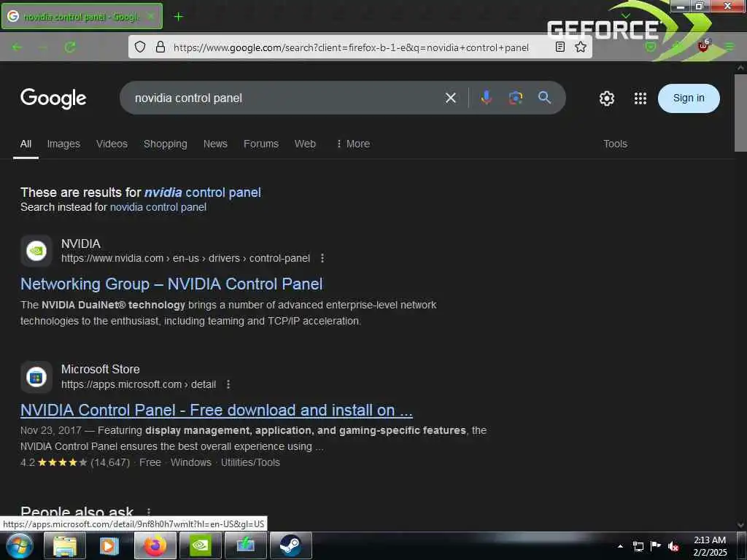Open the Action Center flag icon
The image size is (747, 560).
point(656,545)
